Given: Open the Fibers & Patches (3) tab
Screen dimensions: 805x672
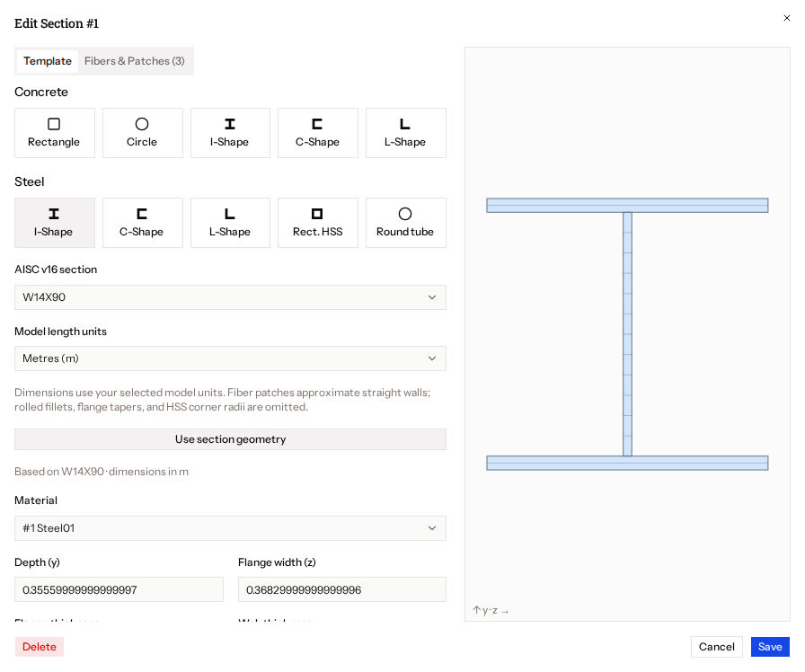Looking at the screenshot, I should coord(135,61).
